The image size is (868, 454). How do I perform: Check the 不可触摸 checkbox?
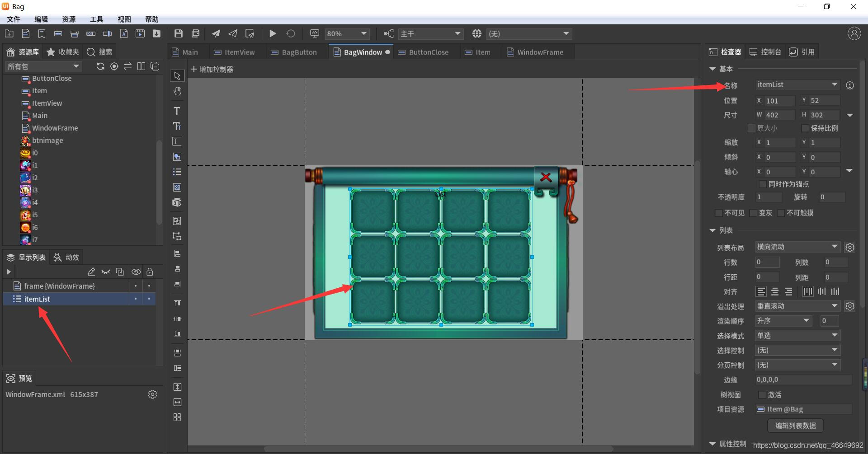tap(781, 213)
